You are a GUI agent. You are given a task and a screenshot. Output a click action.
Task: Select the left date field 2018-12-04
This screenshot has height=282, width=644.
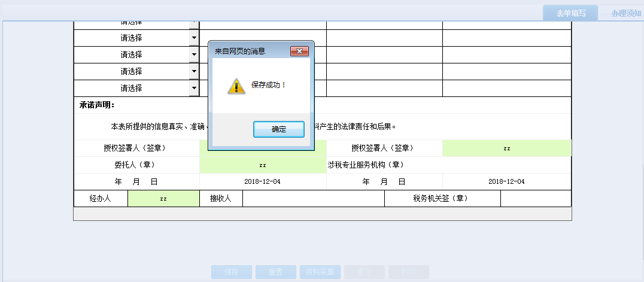(x=263, y=182)
